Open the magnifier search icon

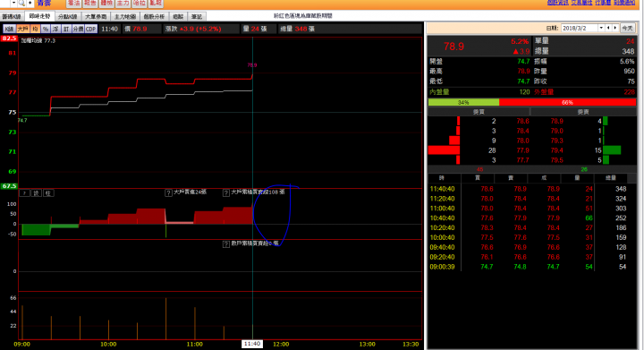pyautogui.click(x=21, y=4)
